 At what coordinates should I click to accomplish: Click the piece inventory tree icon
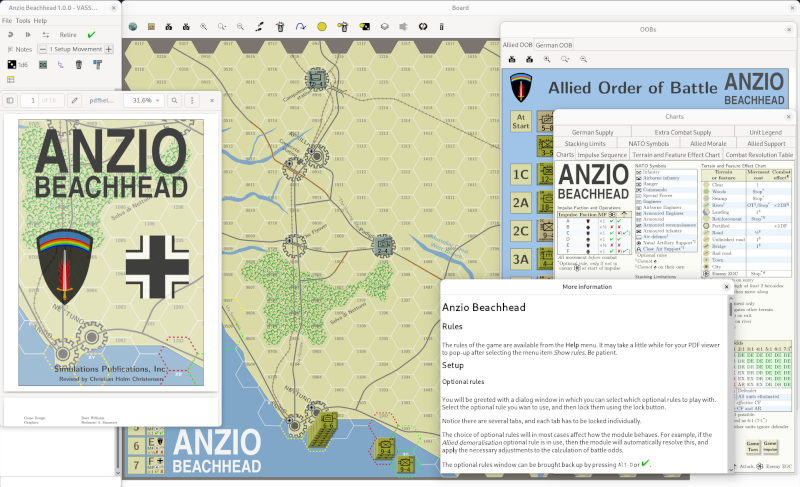point(61,64)
